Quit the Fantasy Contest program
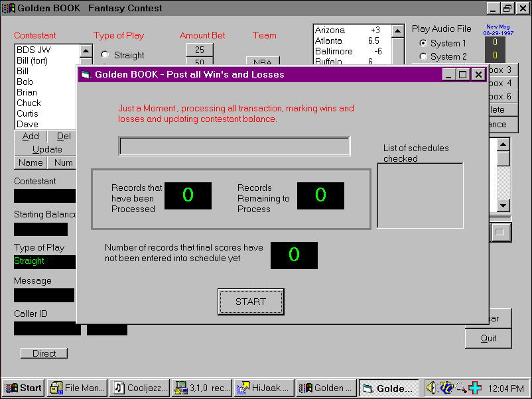 (x=488, y=338)
